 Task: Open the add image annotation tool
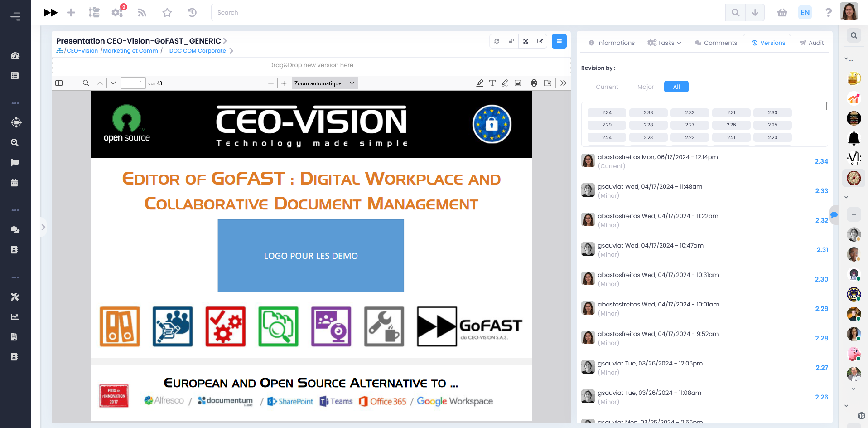pyautogui.click(x=517, y=83)
